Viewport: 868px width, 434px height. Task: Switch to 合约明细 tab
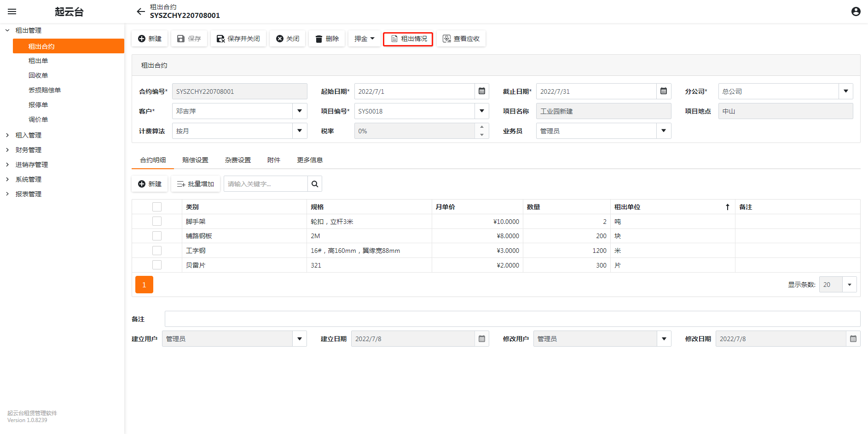pyautogui.click(x=153, y=160)
